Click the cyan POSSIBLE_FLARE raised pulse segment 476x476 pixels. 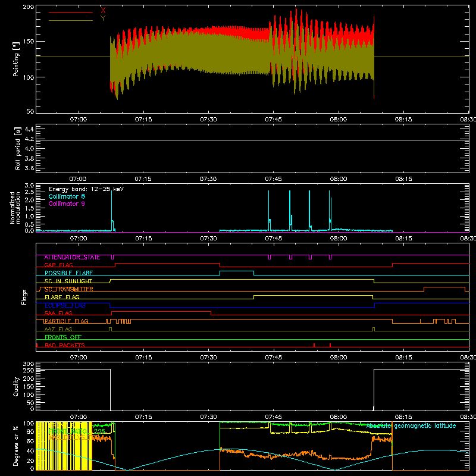(237, 271)
